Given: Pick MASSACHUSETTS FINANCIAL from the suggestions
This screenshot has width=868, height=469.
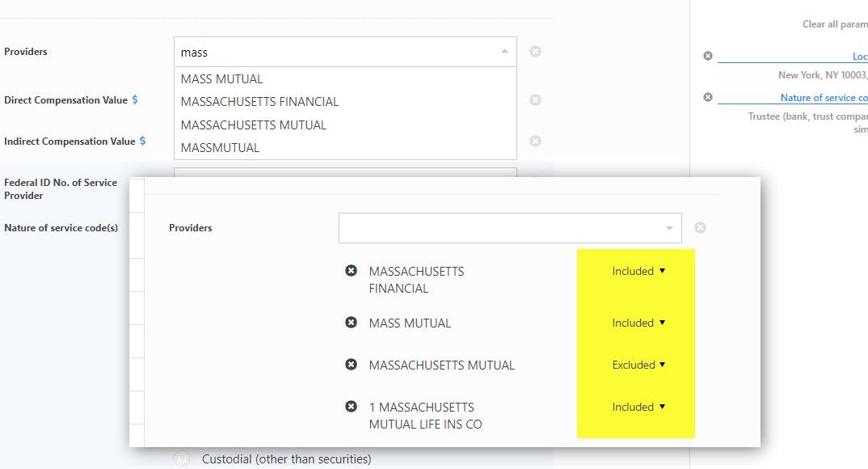Looking at the screenshot, I should [259, 102].
